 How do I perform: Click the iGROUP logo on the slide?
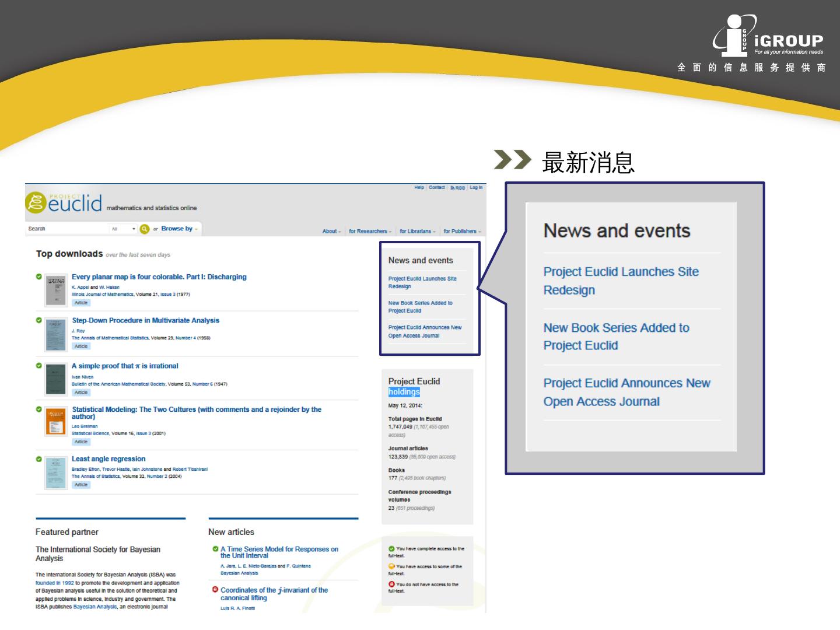(768, 36)
